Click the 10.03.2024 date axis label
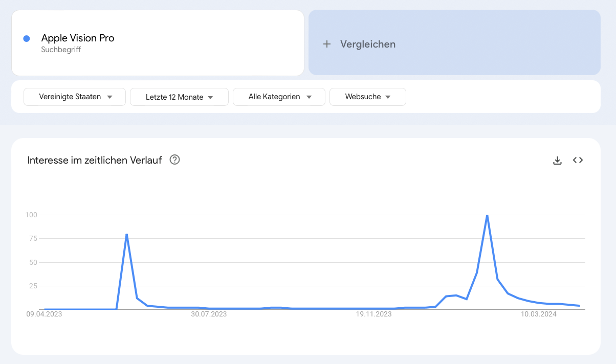Image resolution: width=616 pixels, height=364 pixels. click(x=539, y=314)
